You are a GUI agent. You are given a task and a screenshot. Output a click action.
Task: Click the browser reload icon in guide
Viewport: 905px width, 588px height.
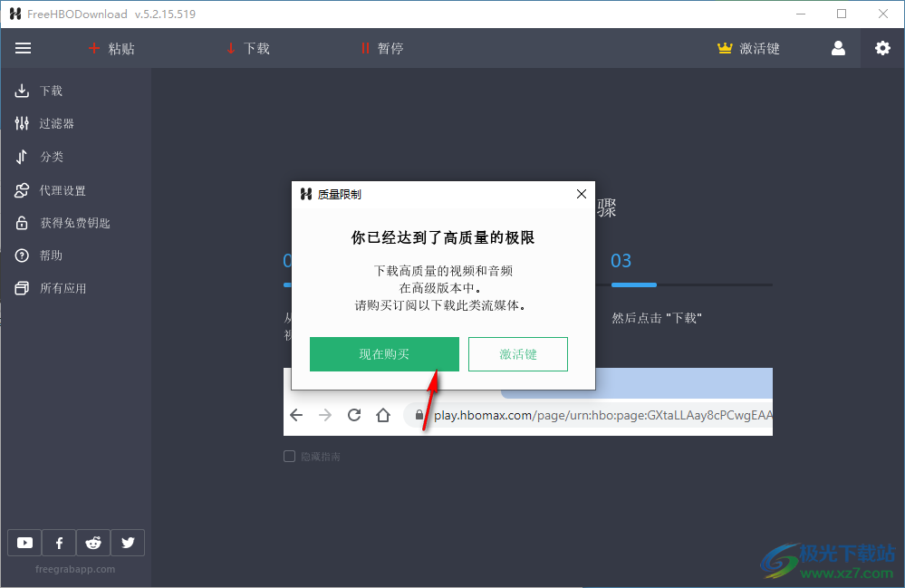click(x=354, y=415)
